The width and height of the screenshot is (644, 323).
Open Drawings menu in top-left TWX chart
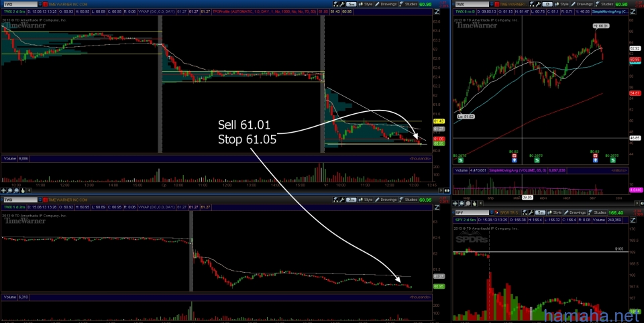(x=386, y=4)
